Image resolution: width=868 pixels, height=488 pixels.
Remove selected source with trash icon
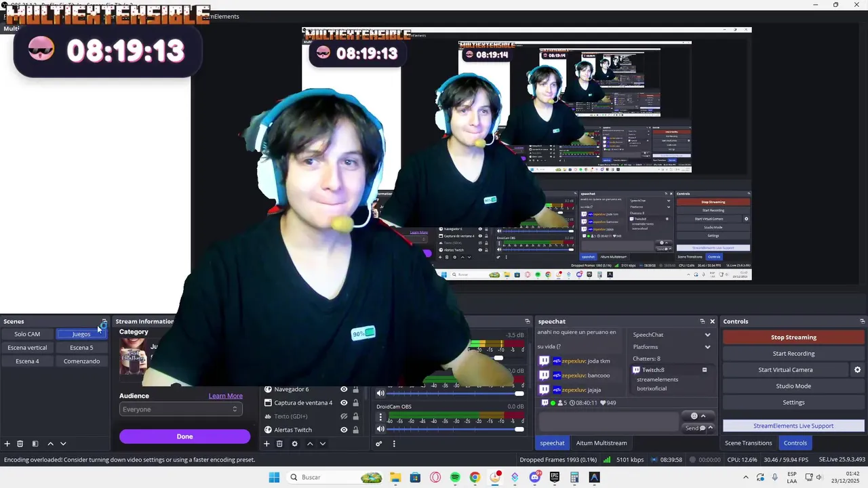279,444
